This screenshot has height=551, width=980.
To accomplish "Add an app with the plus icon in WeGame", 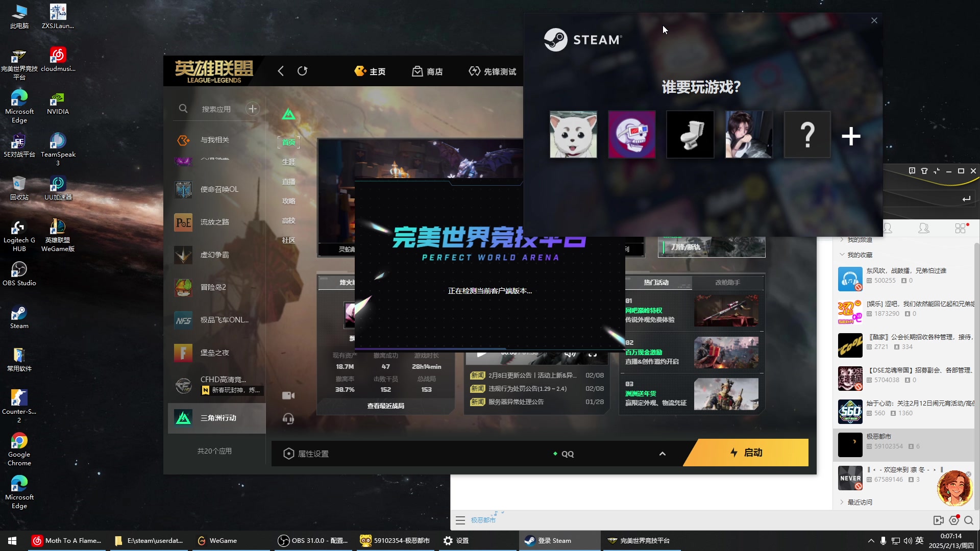I will [252, 109].
